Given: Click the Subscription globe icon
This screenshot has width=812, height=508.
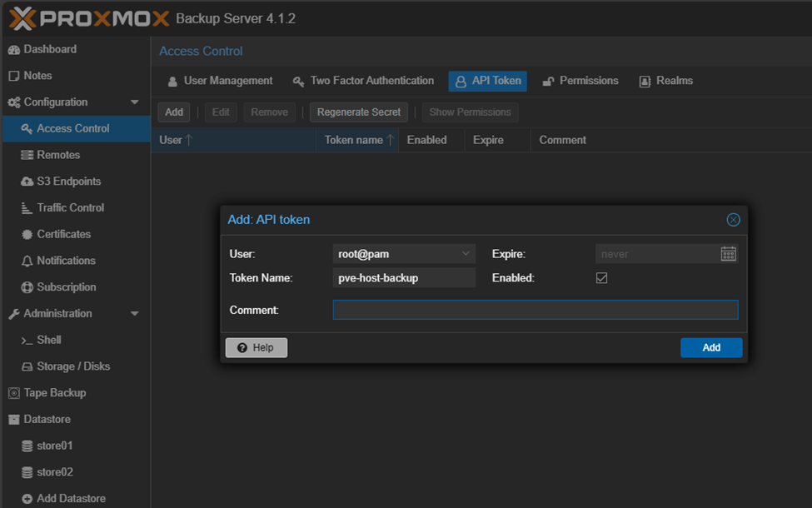Looking at the screenshot, I should [27, 287].
